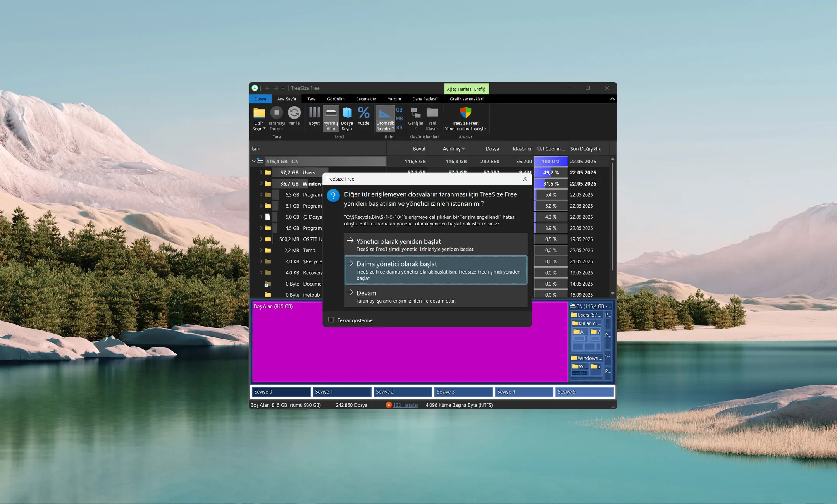Screen dimensions: 837x504
Task: Expand the 36,7 GB Windows folder node
Action: coord(261,184)
